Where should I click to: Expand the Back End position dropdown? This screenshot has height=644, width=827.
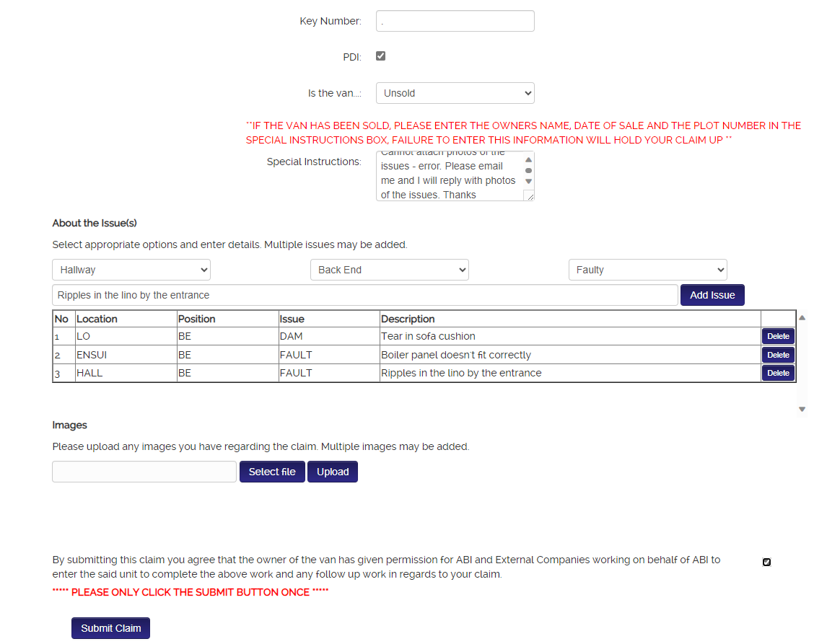click(x=390, y=270)
